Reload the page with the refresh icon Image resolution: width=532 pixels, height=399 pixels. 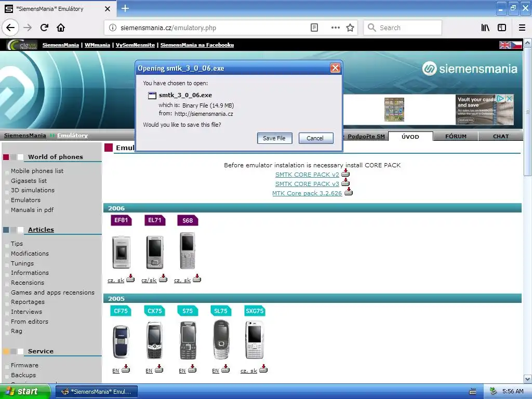click(x=44, y=28)
